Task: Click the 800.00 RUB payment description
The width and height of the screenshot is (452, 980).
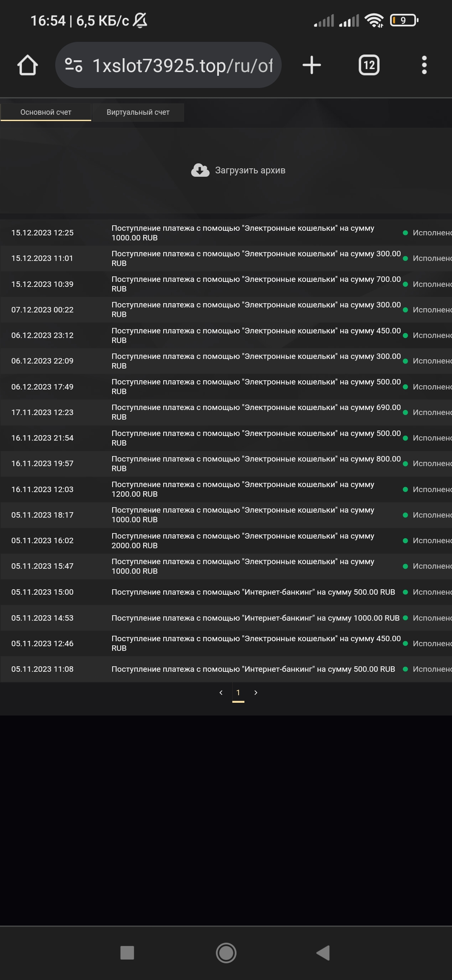Action: [x=256, y=464]
